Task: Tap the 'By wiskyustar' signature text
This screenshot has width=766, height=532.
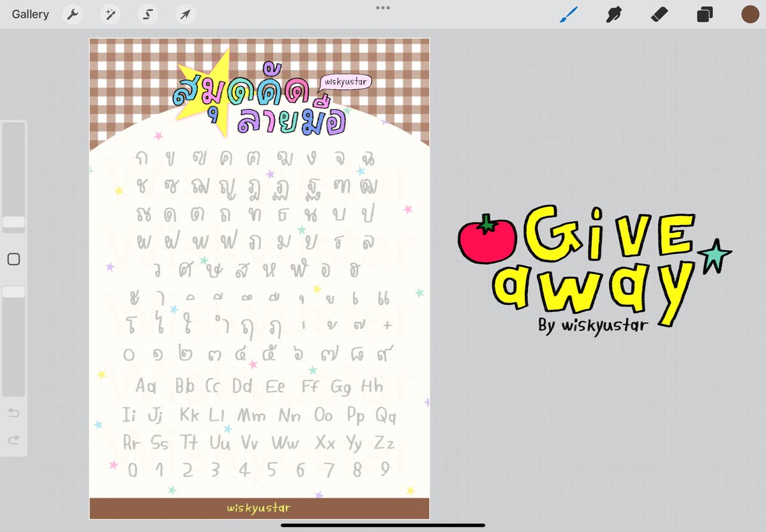Action: pyautogui.click(x=593, y=325)
